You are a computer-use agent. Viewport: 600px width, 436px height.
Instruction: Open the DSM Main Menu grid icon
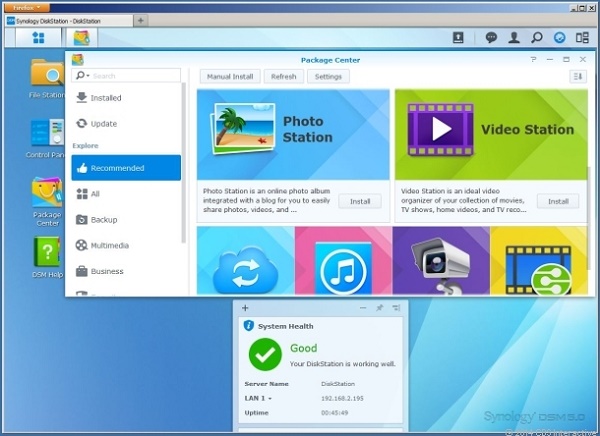click(x=38, y=38)
